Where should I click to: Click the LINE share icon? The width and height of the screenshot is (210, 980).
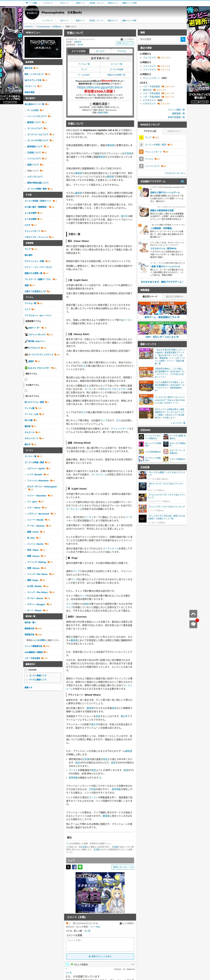80,867
